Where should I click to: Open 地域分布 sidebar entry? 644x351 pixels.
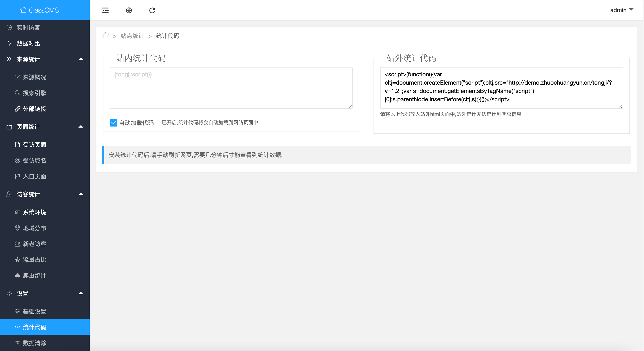45,228
